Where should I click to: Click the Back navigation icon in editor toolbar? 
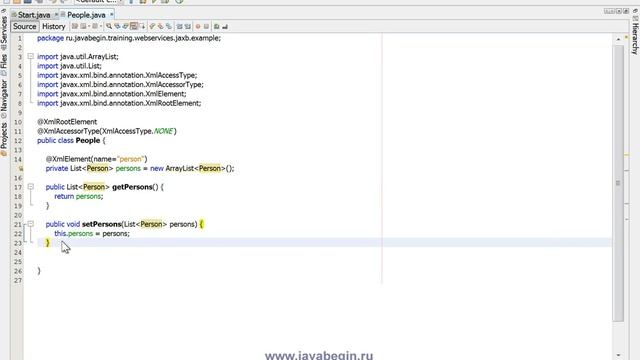[x=83, y=26]
